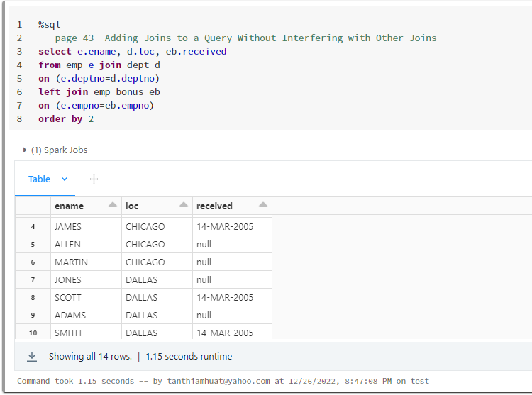Click the null cell in MARTIN's row
Screen dimensions: 532x395
point(206,262)
